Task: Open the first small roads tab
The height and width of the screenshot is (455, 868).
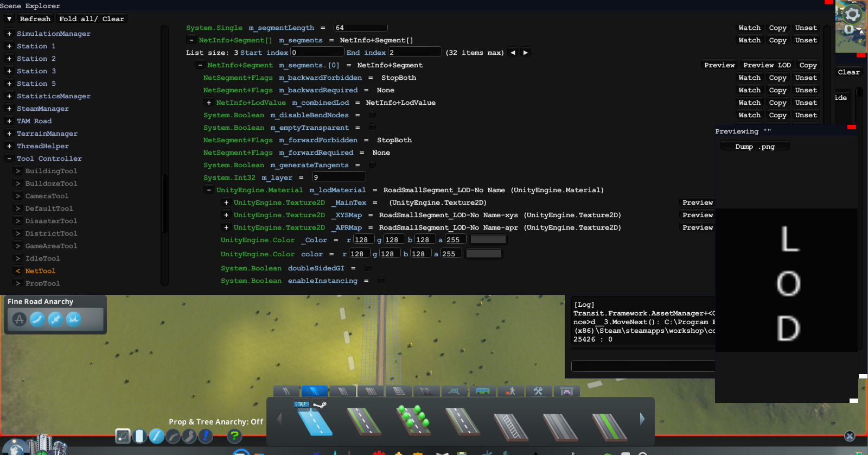Action: pos(286,391)
